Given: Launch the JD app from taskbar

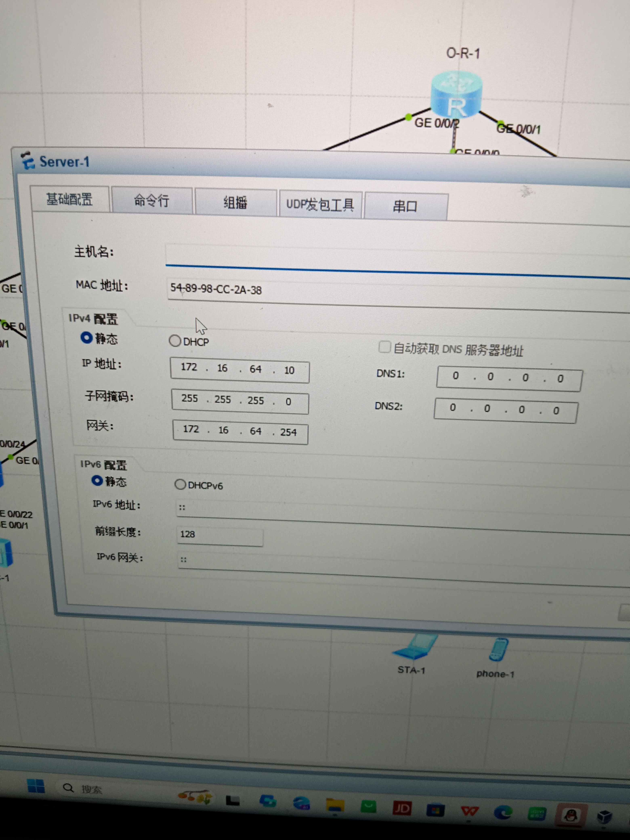Looking at the screenshot, I should 402,808.
